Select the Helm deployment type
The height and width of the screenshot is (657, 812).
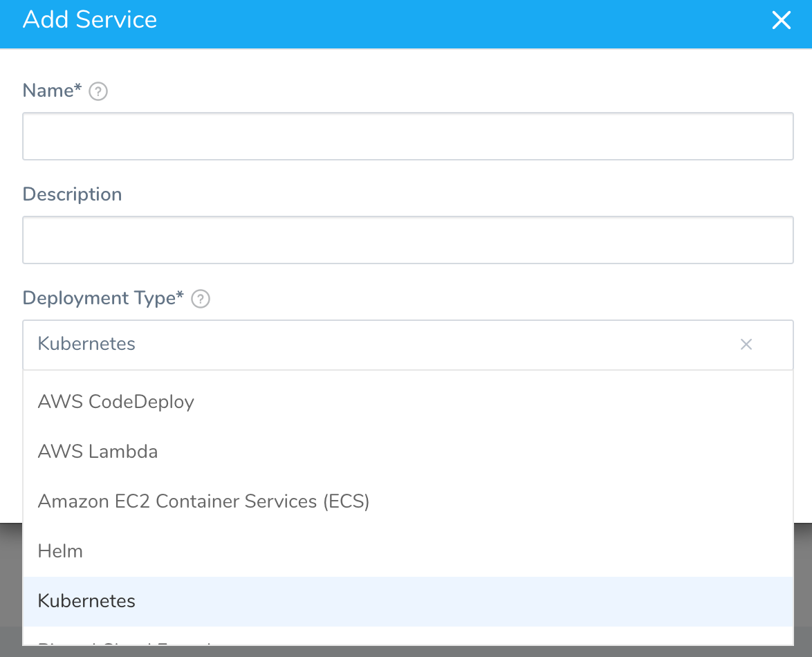[x=407, y=551]
